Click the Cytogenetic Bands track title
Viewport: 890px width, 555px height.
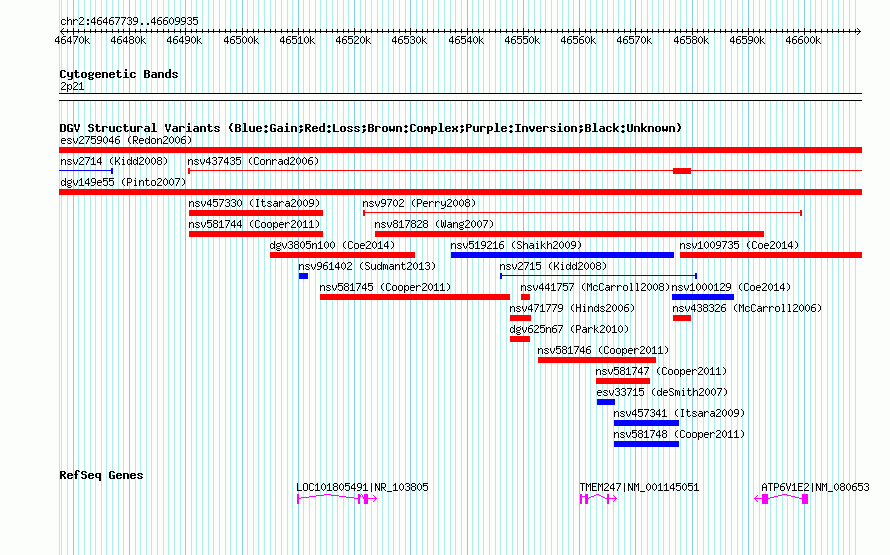click(119, 74)
